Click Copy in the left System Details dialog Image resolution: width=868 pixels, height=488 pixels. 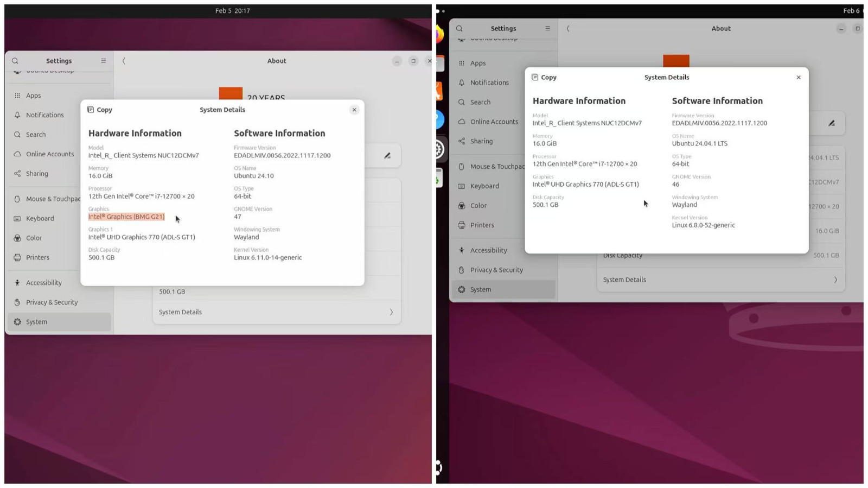tap(100, 110)
